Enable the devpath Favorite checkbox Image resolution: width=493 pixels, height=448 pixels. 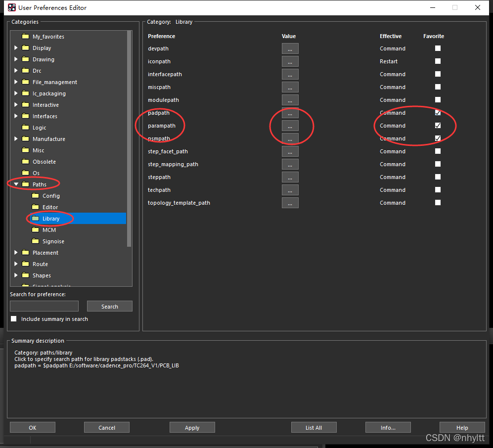pyautogui.click(x=438, y=48)
